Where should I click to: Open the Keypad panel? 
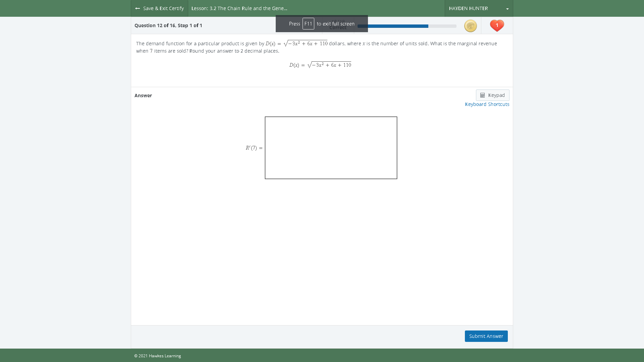point(492,95)
